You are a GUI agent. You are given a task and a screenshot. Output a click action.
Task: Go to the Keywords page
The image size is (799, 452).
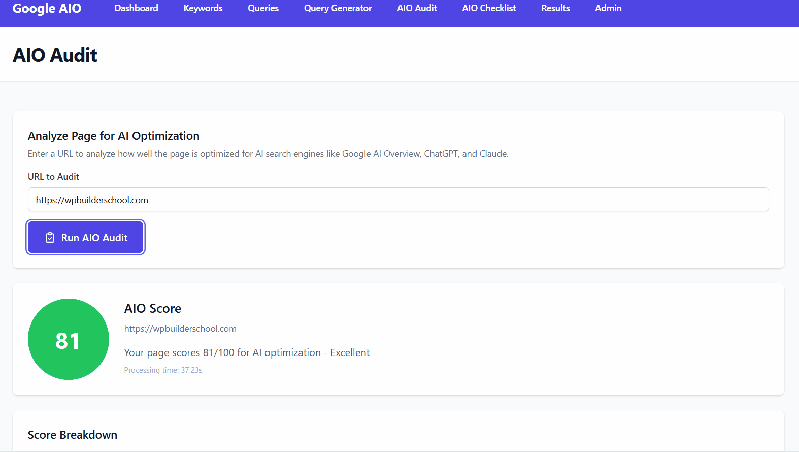(203, 8)
